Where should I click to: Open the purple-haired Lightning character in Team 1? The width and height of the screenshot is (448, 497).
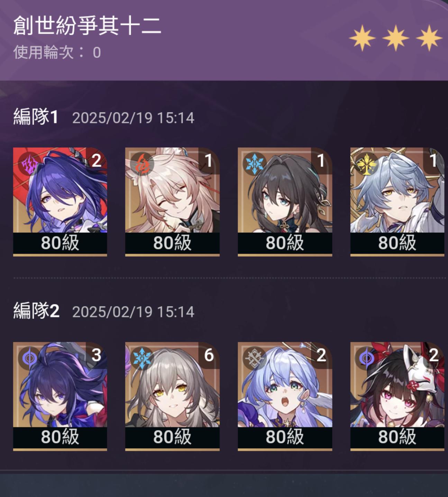[60, 202]
